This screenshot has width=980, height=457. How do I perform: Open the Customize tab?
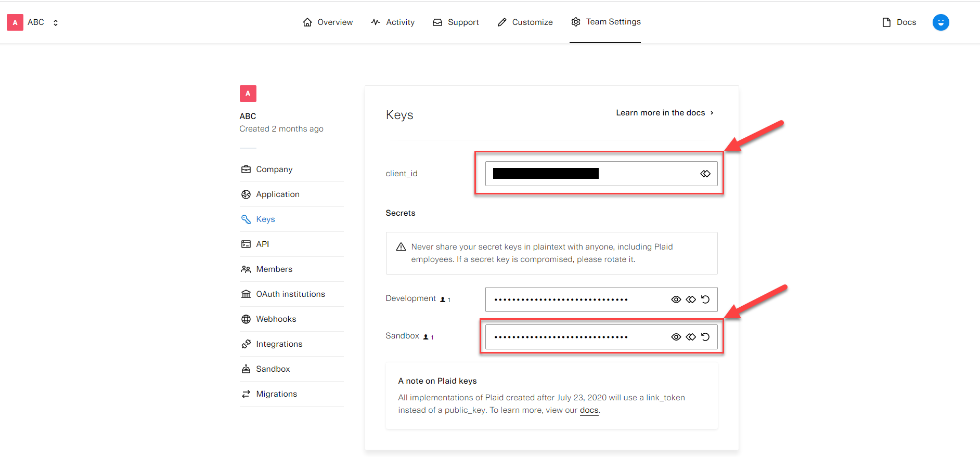point(525,22)
